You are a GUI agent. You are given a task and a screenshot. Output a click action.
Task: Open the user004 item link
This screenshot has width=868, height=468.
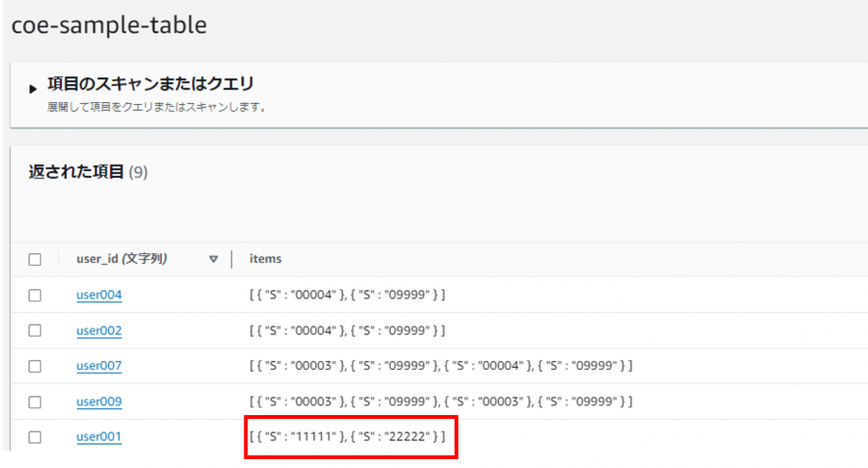click(x=99, y=295)
